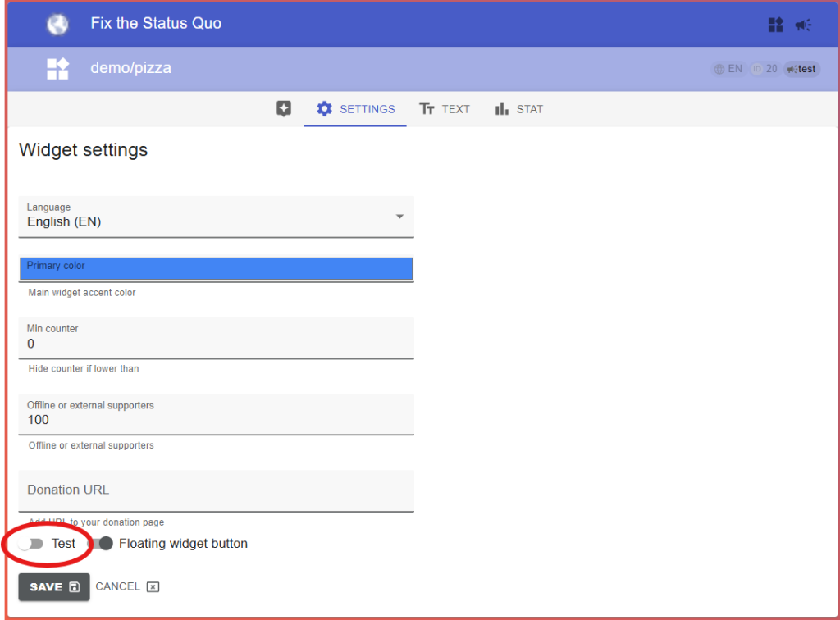The width and height of the screenshot is (840, 620).
Task: Expand the Language dropdown arrow
Action: (399, 217)
